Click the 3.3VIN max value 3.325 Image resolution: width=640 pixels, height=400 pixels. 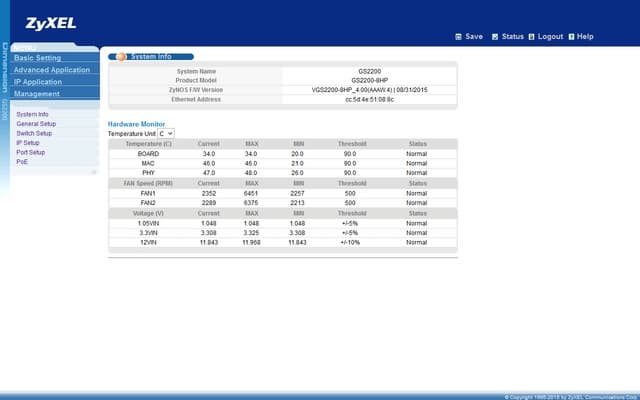point(251,233)
